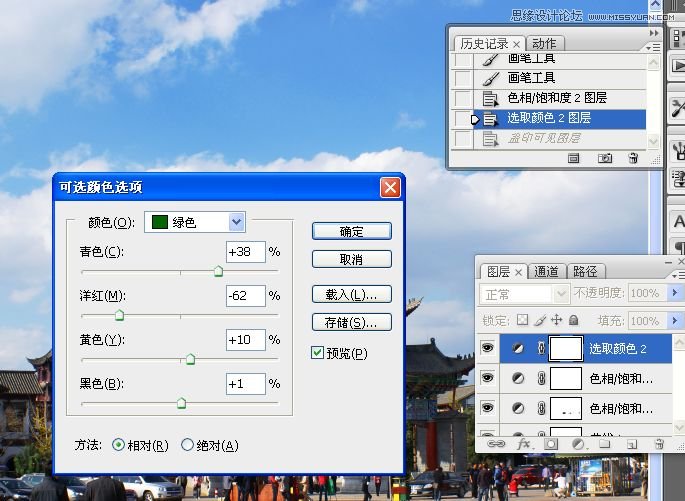Close the 历史记录 tab with its X
The width and height of the screenshot is (685, 501).
pyautogui.click(x=516, y=45)
